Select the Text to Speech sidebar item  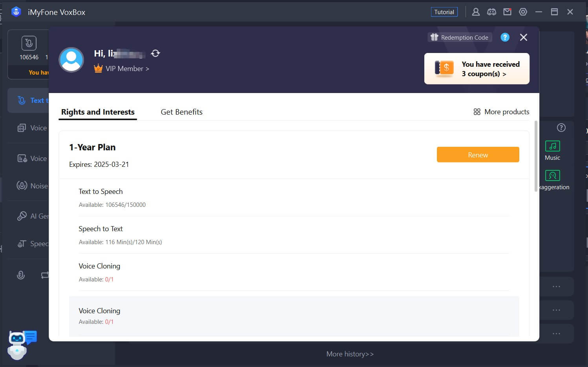tap(28, 100)
